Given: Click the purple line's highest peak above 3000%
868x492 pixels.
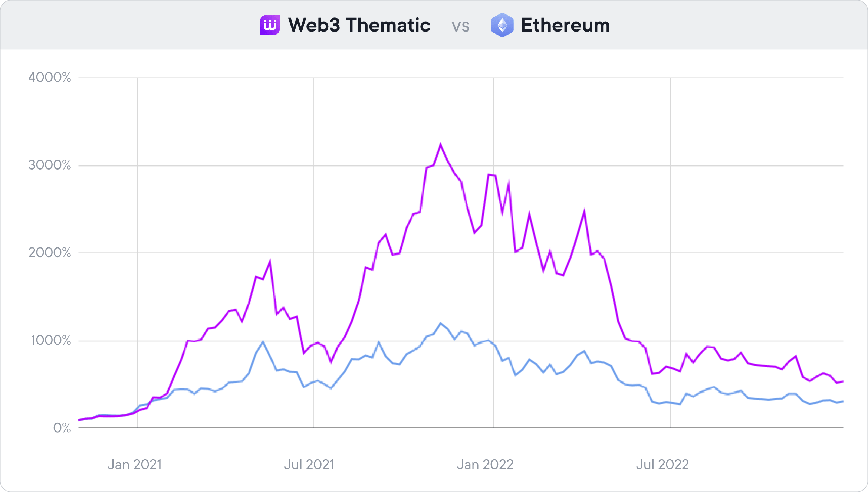Looking at the screenshot, I should pyautogui.click(x=440, y=144).
